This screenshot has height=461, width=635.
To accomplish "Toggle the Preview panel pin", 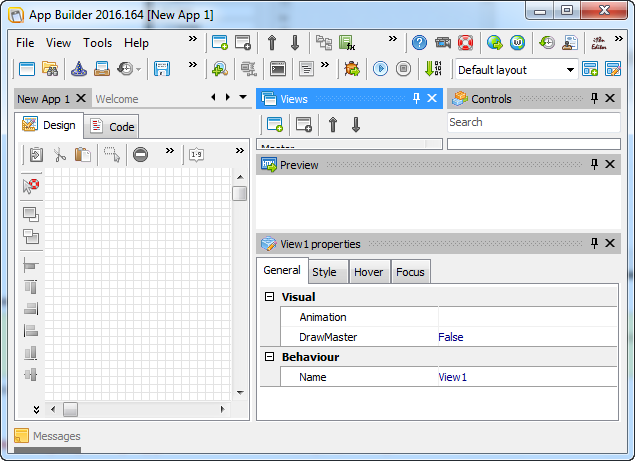I will point(594,164).
